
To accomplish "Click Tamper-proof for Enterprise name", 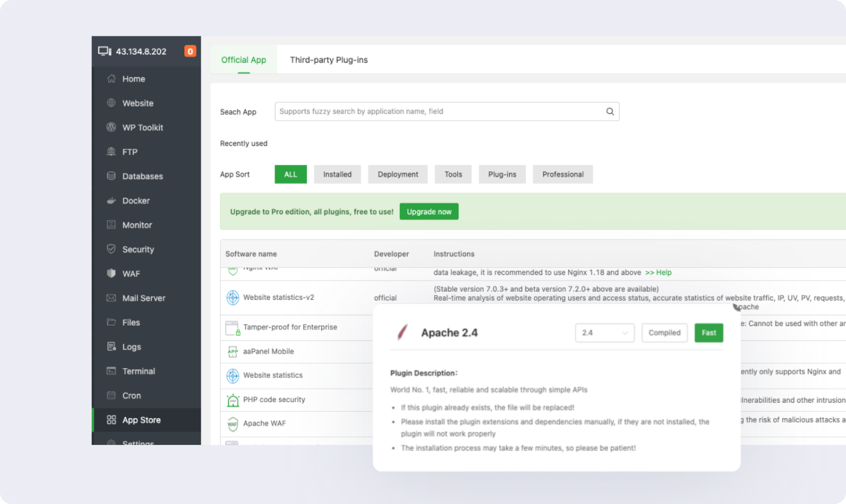I will click(x=290, y=327).
